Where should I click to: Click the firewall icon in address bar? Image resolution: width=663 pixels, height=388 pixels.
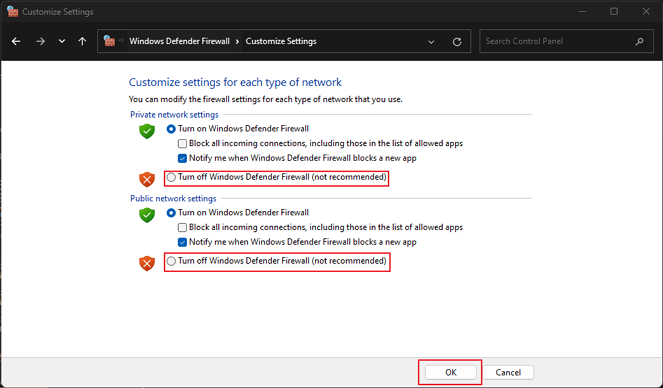(109, 41)
